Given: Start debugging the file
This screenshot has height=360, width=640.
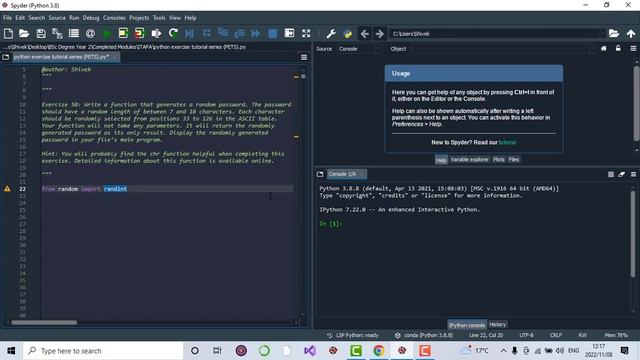Looking at the screenshot, I should click(x=189, y=33).
